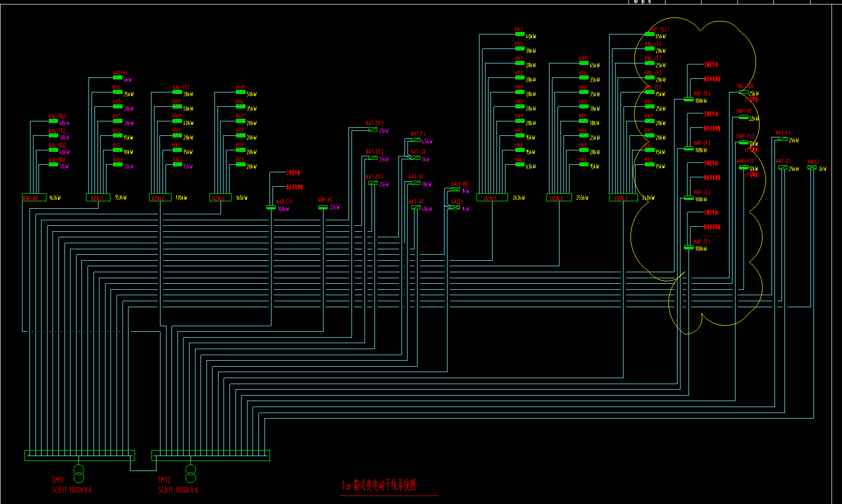Click the HAT-DT 25kW switch symbol

(783, 168)
